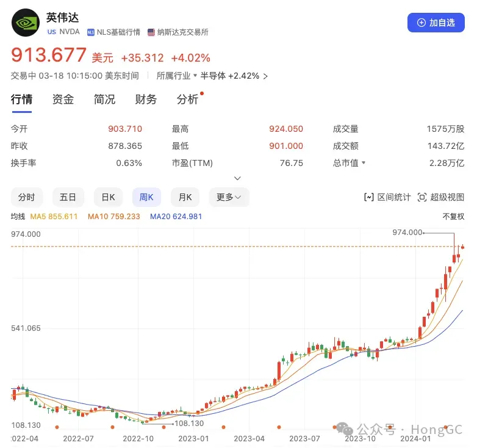Screen dimensions: 477x448
Task: Click the 超级视图 fullscreen icon
Action: click(x=422, y=197)
